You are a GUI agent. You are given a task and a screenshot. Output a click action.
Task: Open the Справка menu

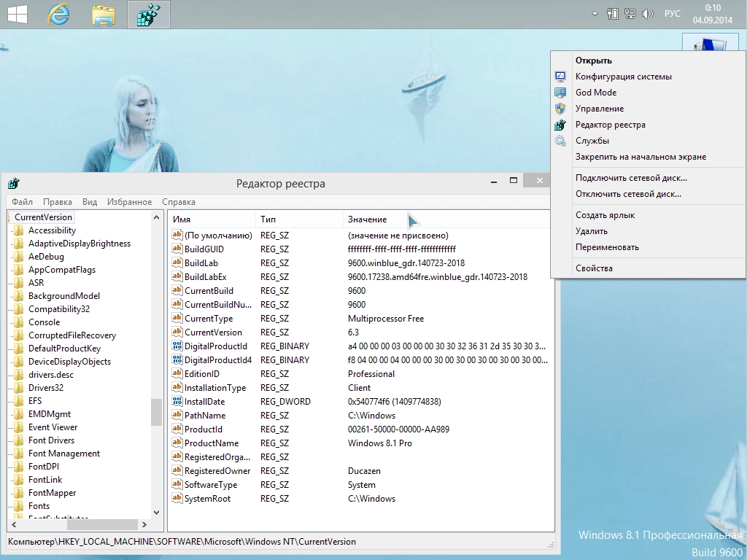179,202
